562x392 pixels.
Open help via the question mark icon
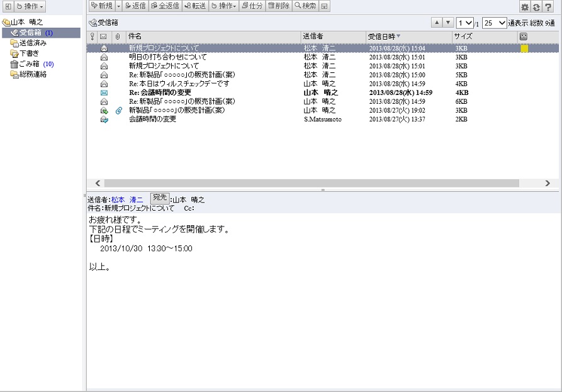548,6
